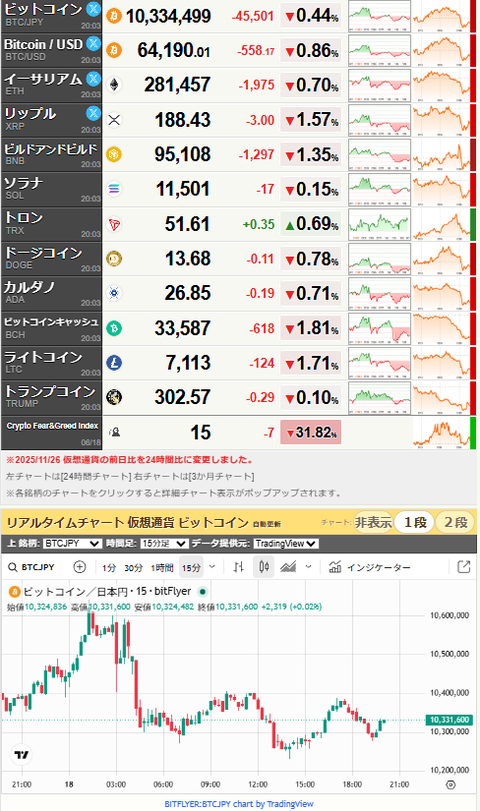Open chart in popup window icon
Image resolution: width=480 pixels, height=811 pixels.
pos(464,567)
